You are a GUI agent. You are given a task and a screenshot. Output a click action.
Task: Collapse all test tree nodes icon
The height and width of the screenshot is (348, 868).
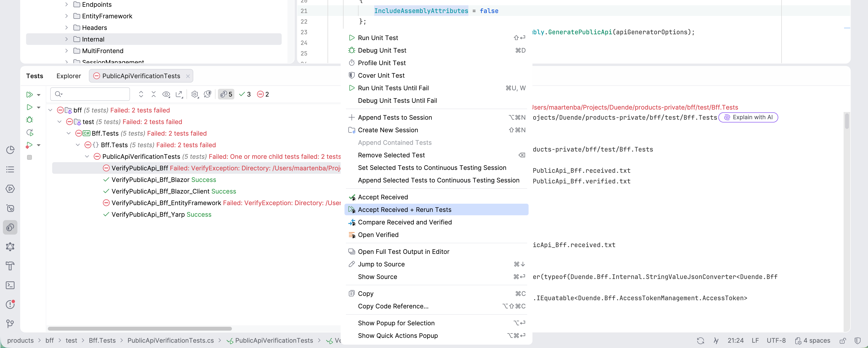coord(154,94)
